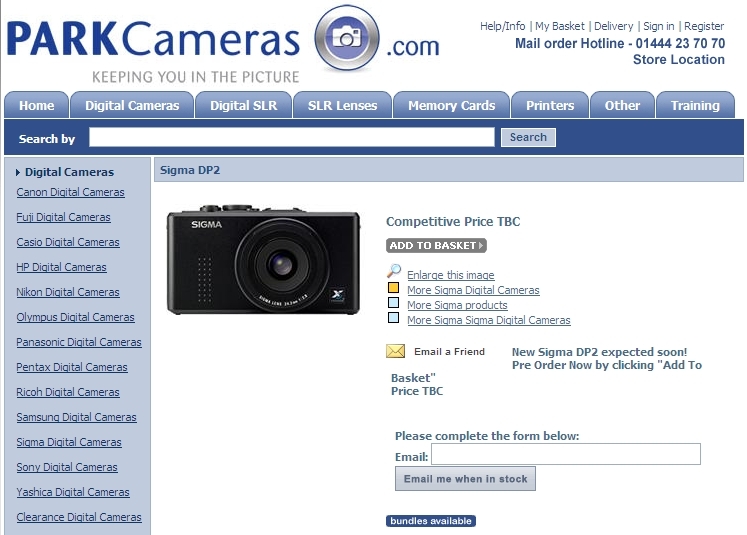Click into the Email input field
Viewport: 747px width, 535px height.
[565, 455]
